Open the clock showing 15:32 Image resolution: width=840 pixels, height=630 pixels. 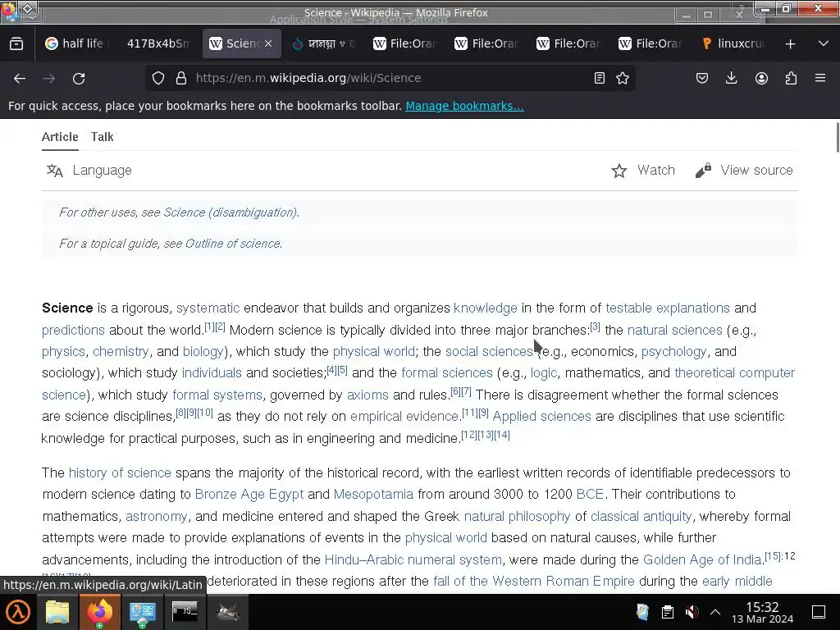762,612
